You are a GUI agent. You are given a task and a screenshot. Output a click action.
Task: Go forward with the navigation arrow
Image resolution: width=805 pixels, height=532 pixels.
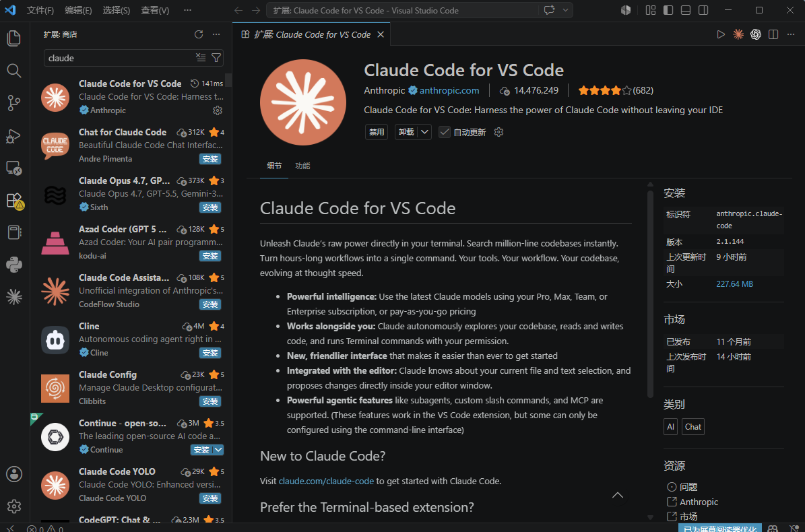pyautogui.click(x=256, y=10)
